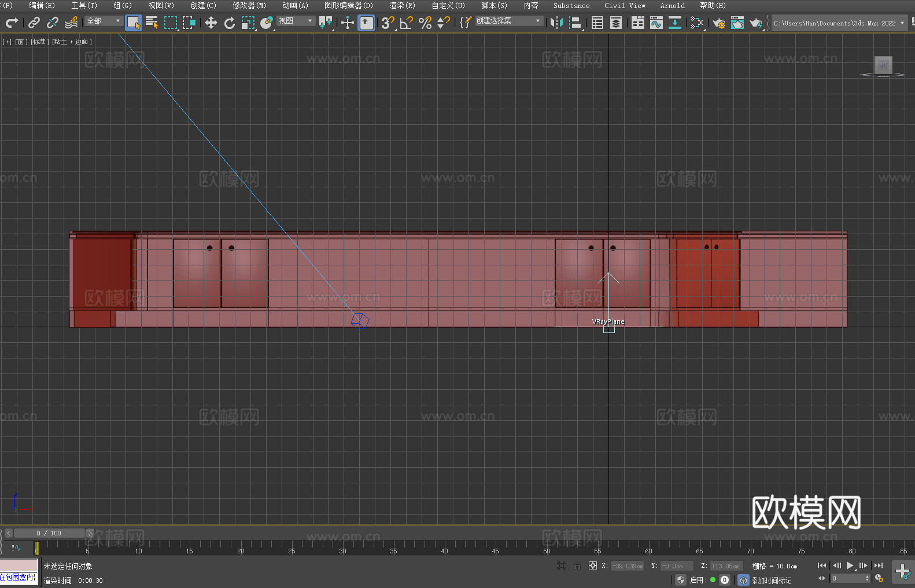Image resolution: width=915 pixels, height=588 pixels.
Task: Click the Redo arrow icon
Action: 12,23
